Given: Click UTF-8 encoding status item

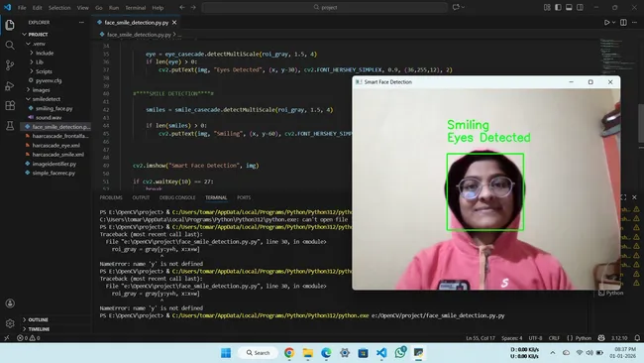Looking at the screenshot, I should [535, 338].
